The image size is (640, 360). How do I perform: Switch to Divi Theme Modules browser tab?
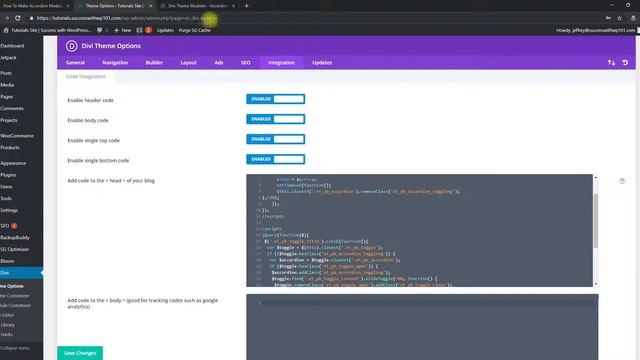[x=198, y=6]
